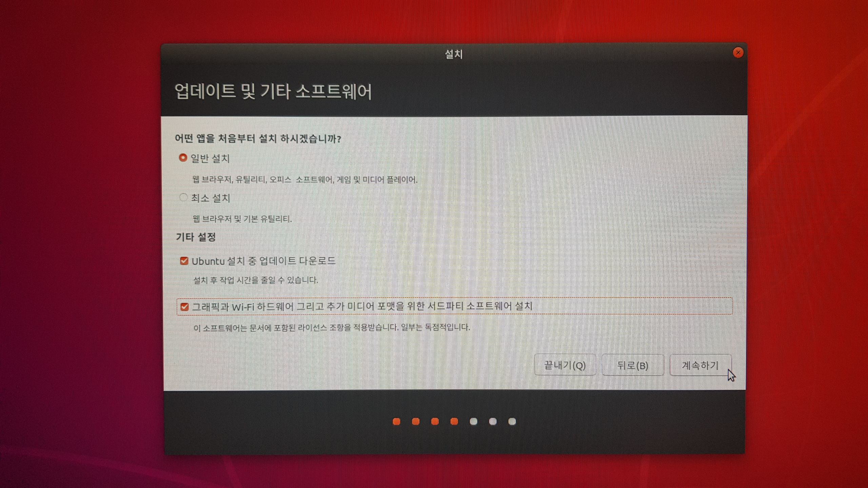The image size is (868, 488).
Task: Click the 기타 설정 section label
Action: coord(196,237)
